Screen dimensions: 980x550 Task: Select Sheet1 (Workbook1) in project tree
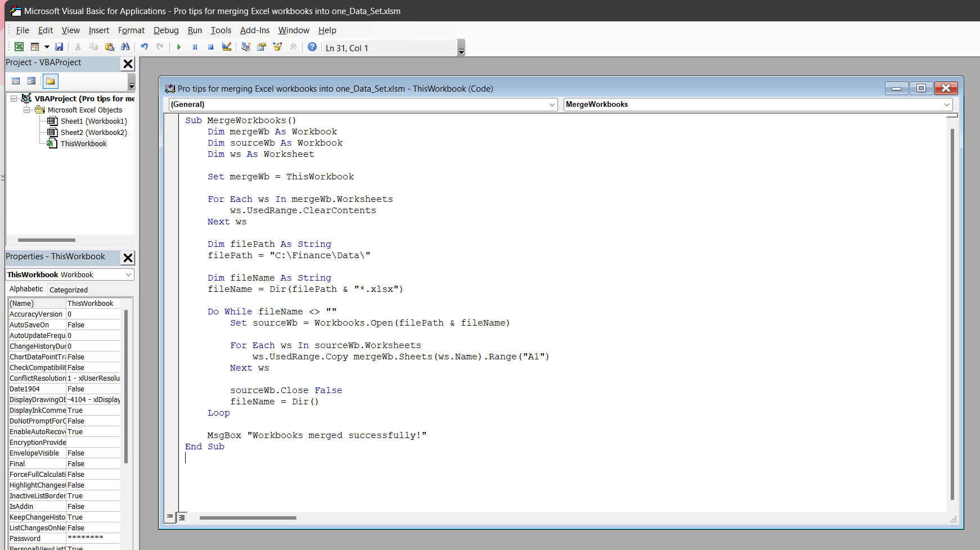coord(93,121)
